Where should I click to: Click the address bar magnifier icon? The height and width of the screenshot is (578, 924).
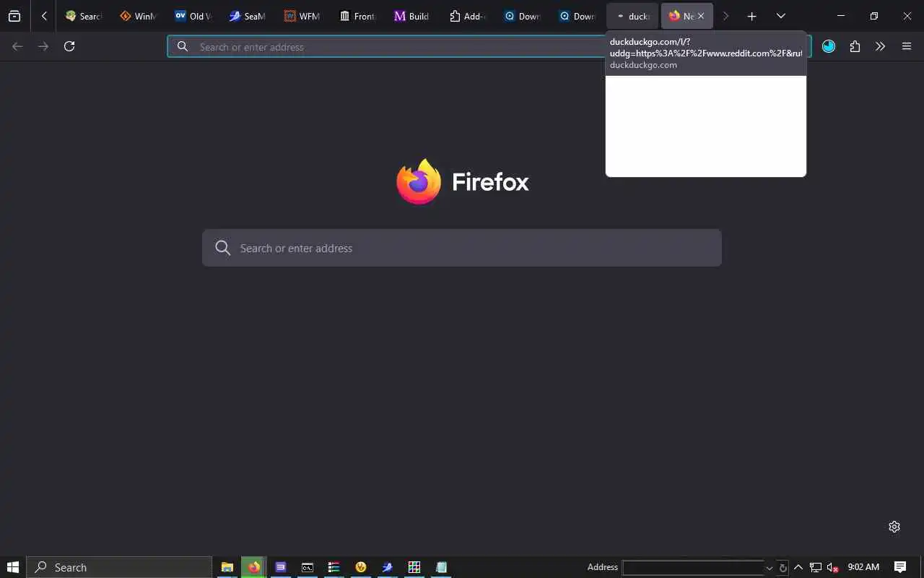[183, 47]
